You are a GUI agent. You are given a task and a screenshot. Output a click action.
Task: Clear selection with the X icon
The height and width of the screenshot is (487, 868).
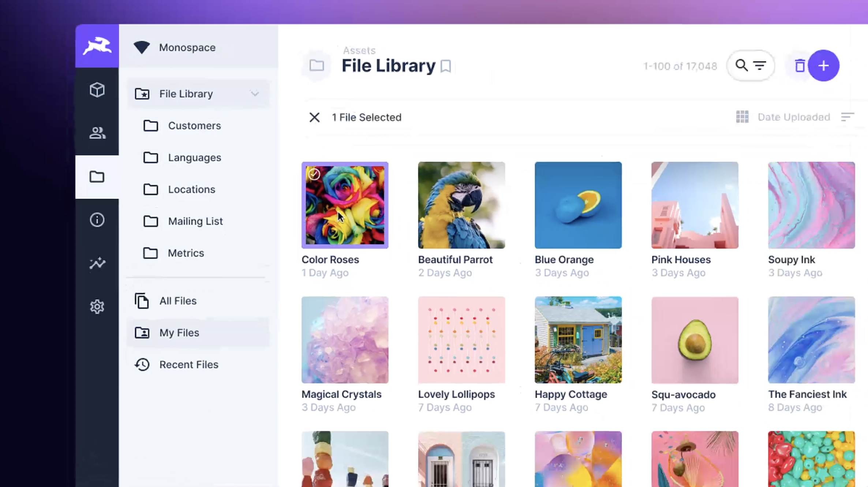[x=314, y=117]
